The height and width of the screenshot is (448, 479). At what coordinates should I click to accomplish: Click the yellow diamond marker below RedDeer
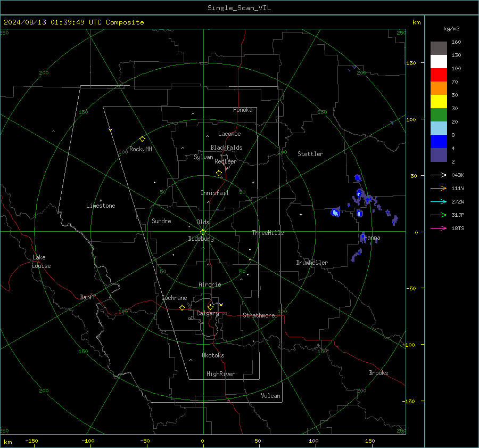pyautogui.click(x=219, y=173)
